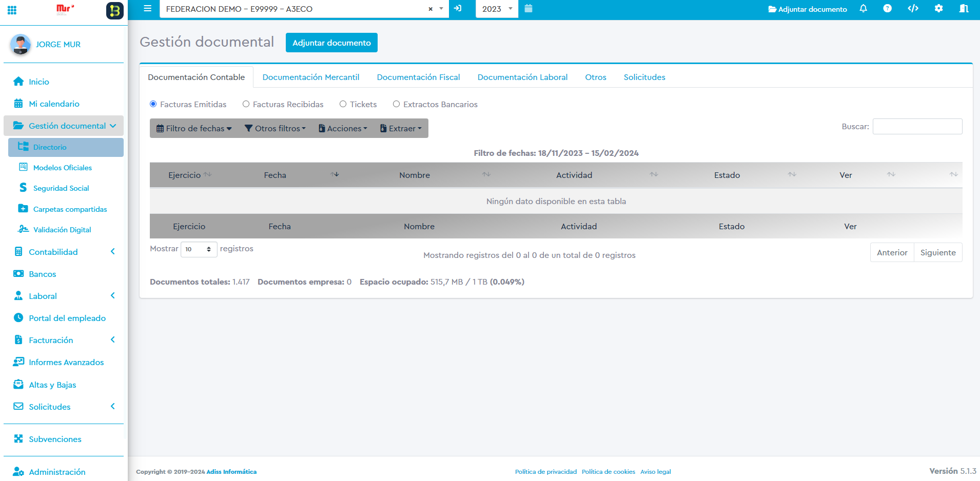The height and width of the screenshot is (481, 980).
Task: Click the Buscar search field
Action: coord(917,127)
